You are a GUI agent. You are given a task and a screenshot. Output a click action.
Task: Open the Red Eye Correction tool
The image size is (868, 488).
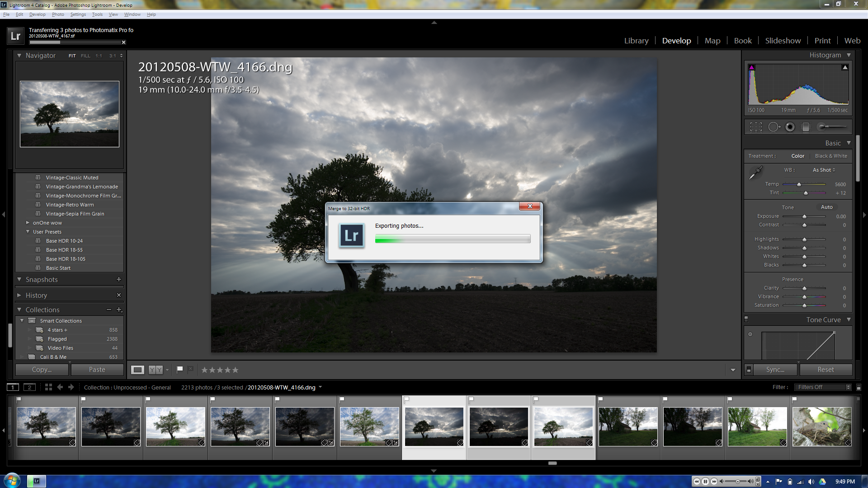790,127
